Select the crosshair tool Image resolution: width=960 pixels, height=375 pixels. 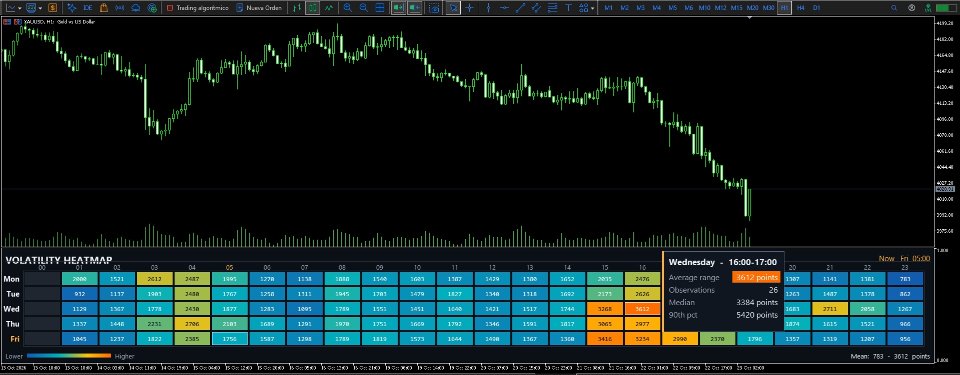[x=470, y=8]
